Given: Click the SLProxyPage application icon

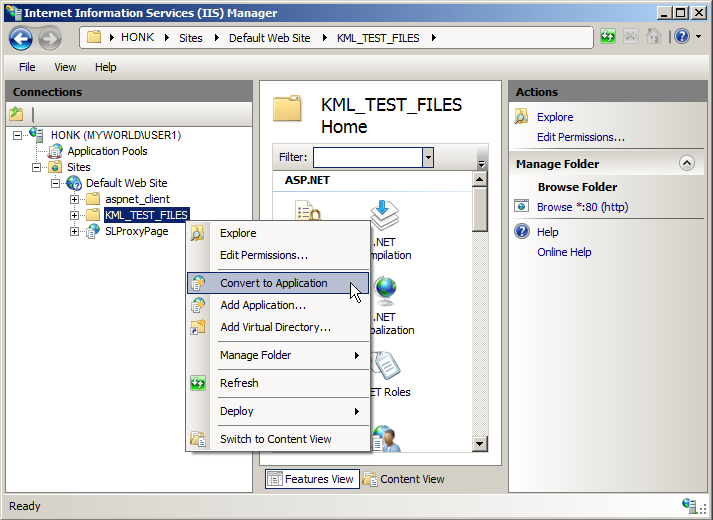Looking at the screenshot, I should [x=93, y=231].
